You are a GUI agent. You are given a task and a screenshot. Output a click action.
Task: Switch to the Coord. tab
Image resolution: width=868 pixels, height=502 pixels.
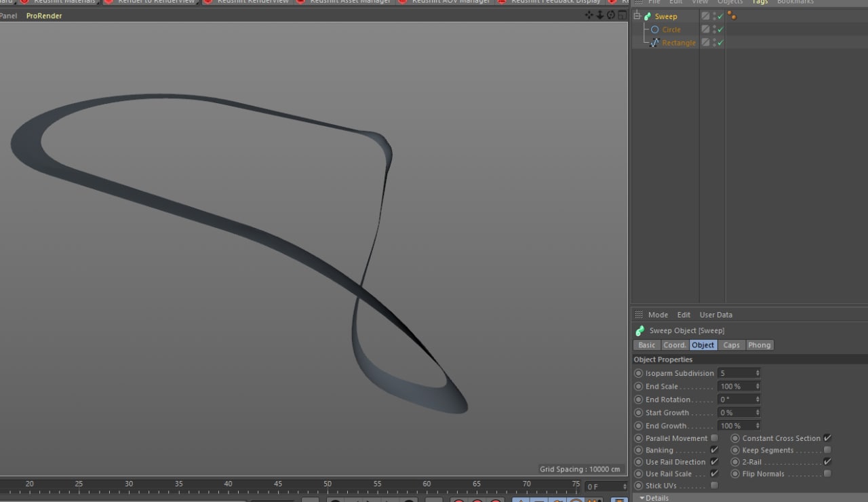pos(675,345)
